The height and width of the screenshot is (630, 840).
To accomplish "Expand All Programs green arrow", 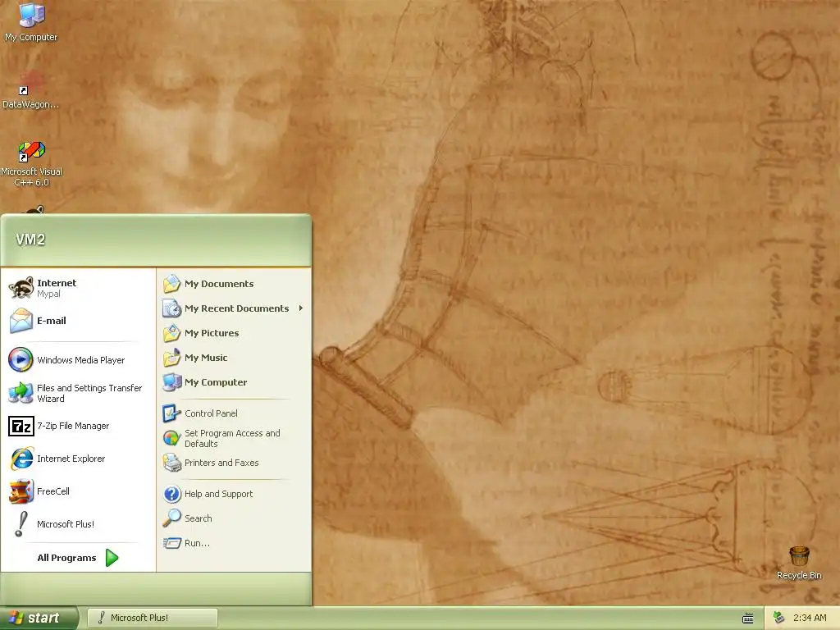I will (112, 558).
